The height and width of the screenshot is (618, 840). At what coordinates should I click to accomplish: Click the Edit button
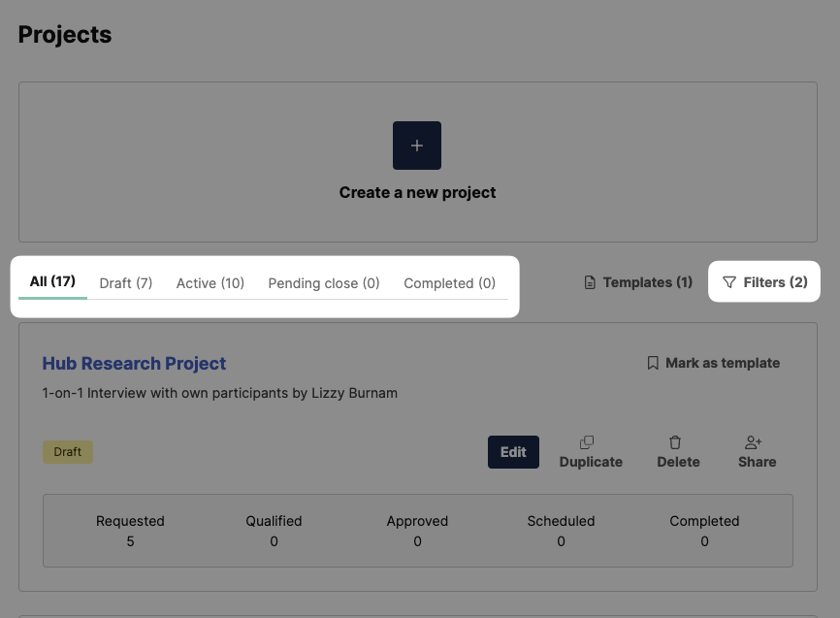513,452
